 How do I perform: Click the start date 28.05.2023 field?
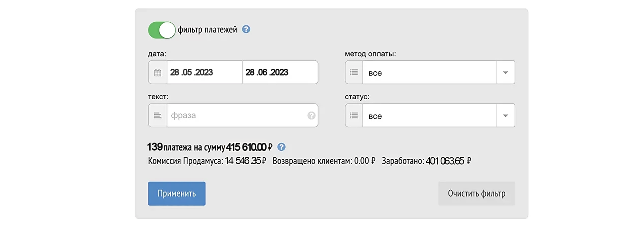click(204, 72)
